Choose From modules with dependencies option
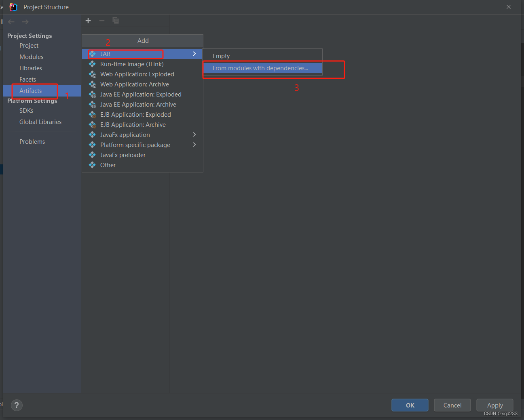 pyautogui.click(x=262, y=68)
